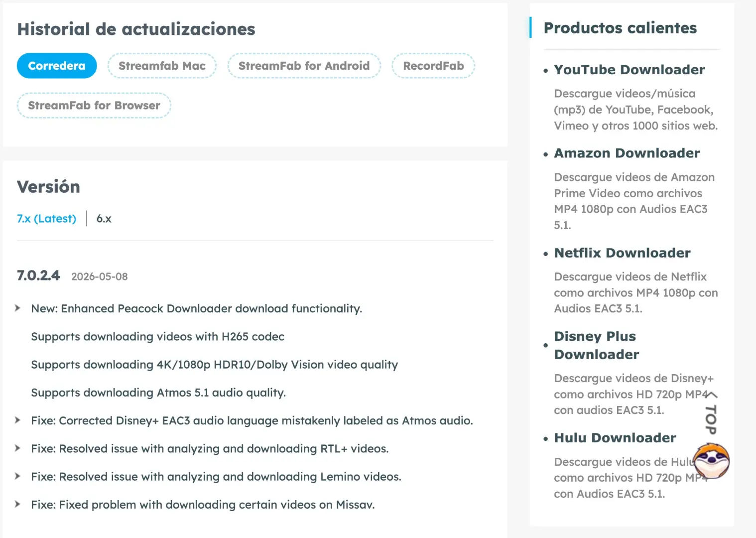Select the Corredera tab
The width and height of the screenshot is (756, 538).
(x=57, y=66)
